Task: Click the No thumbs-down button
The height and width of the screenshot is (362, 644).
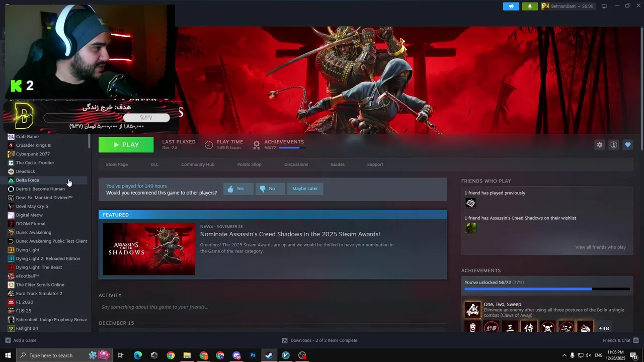Action: click(270, 189)
